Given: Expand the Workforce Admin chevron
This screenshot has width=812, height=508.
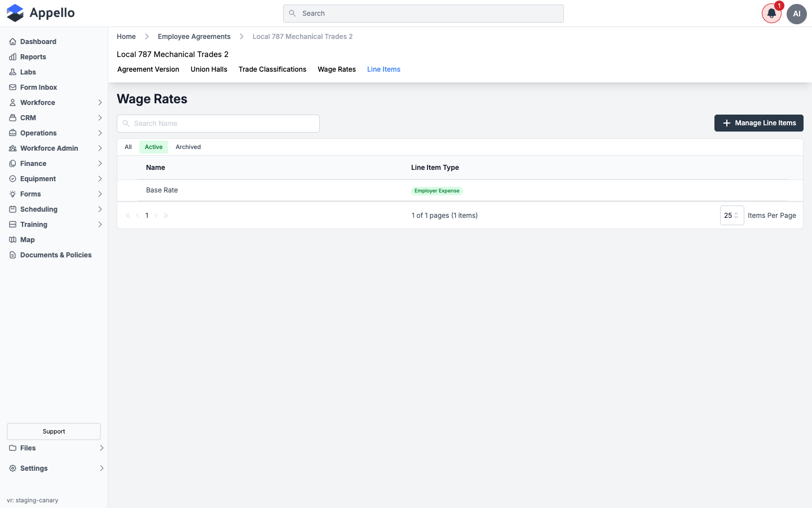Looking at the screenshot, I should click(100, 148).
